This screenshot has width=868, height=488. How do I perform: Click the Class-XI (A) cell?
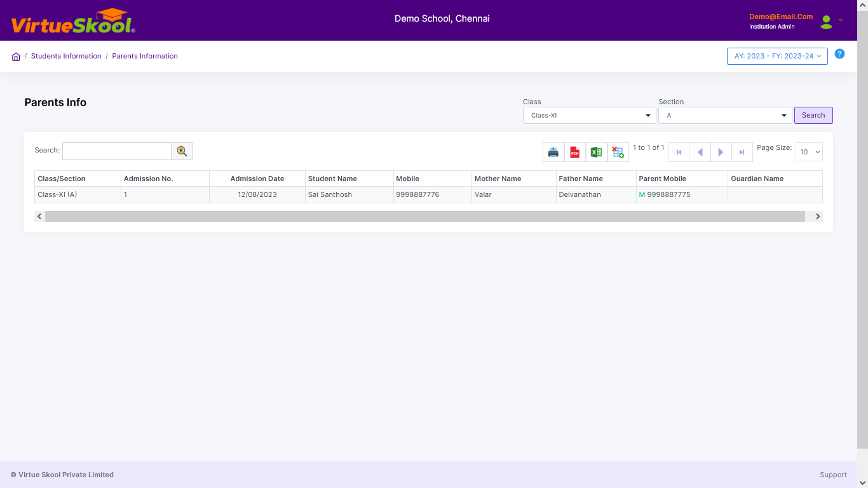click(78, 194)
